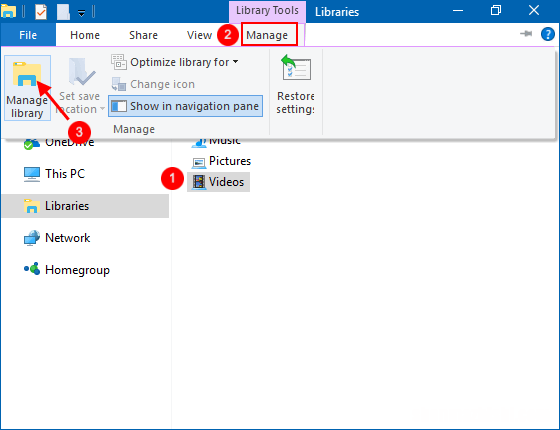Viewport: 560px width, 430px height.
Task: Select the Network icon in navigation pane
Action: (x=32, y=238)
